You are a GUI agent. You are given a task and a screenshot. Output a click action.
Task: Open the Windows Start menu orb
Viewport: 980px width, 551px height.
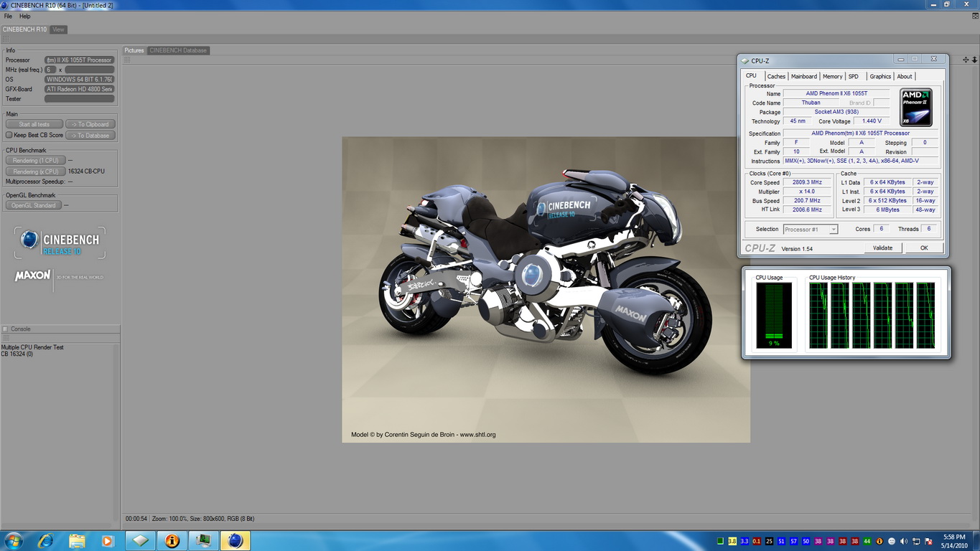coord(13,540)
